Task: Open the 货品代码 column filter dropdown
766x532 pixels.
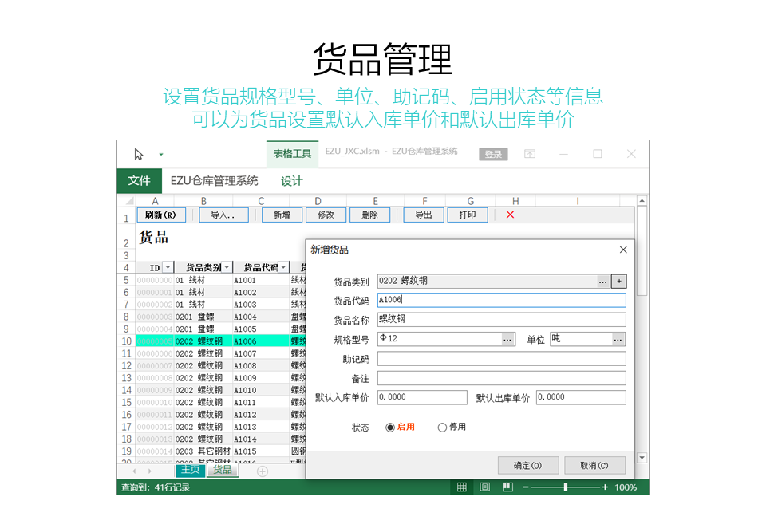Action: (x=283, y=268)
